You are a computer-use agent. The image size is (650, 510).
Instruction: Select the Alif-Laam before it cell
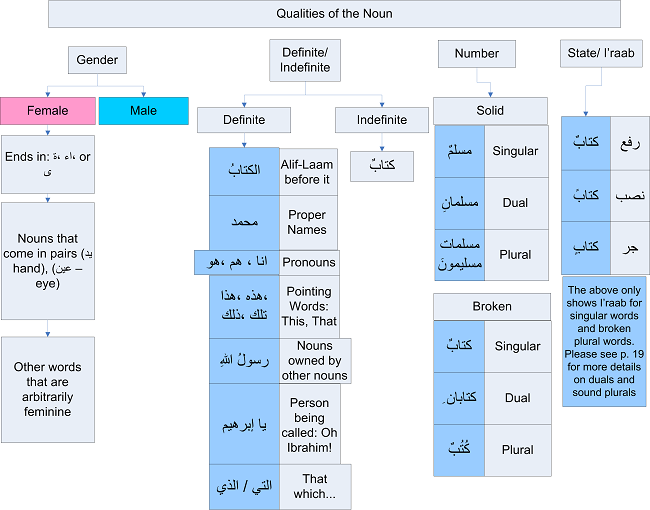305,172
